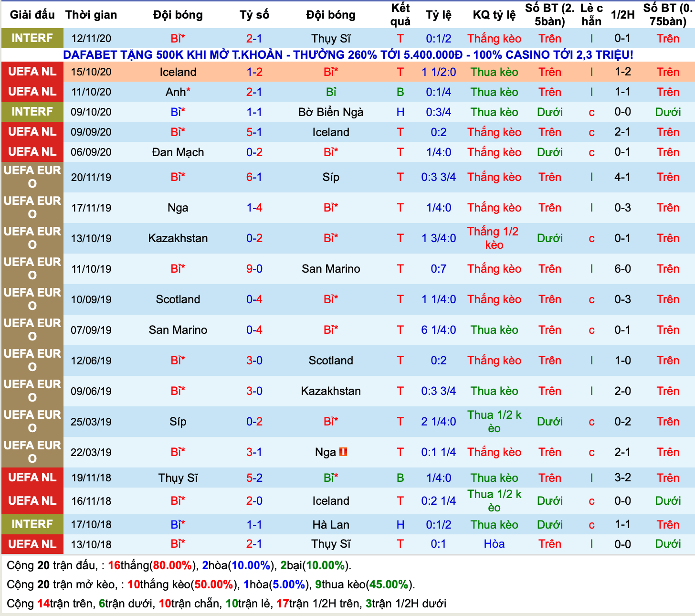Click the KQ tỷ lệ column header

(x=494, y=15)
